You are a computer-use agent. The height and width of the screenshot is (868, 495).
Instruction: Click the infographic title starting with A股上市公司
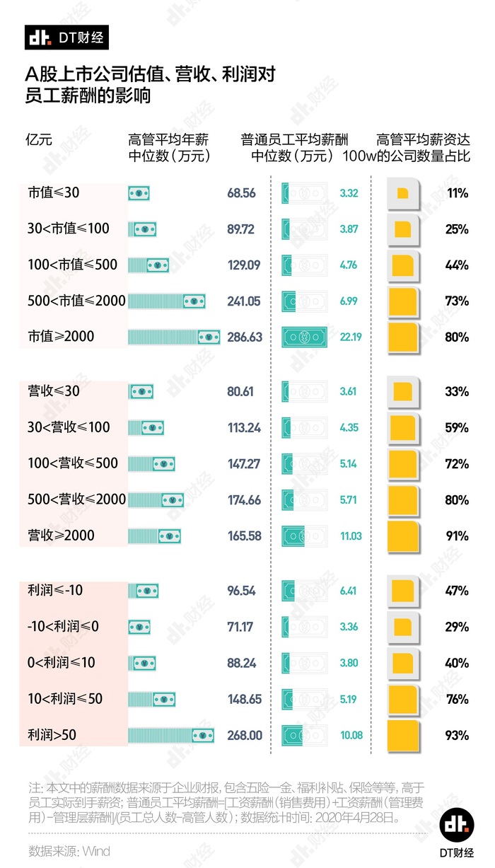[x=148, y=83]
